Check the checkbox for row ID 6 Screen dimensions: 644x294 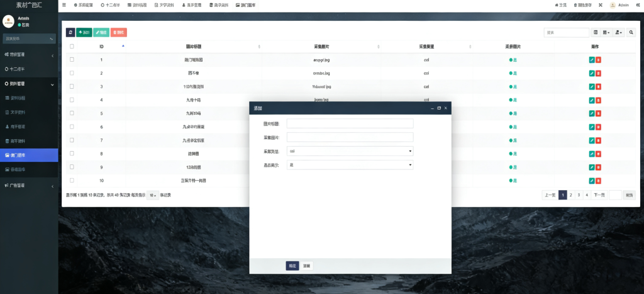point(72,127)
